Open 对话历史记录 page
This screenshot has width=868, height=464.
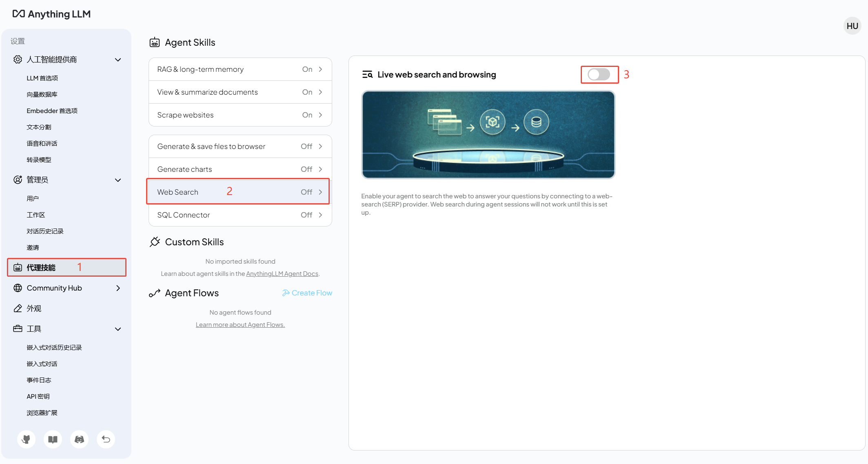[45, 231]
